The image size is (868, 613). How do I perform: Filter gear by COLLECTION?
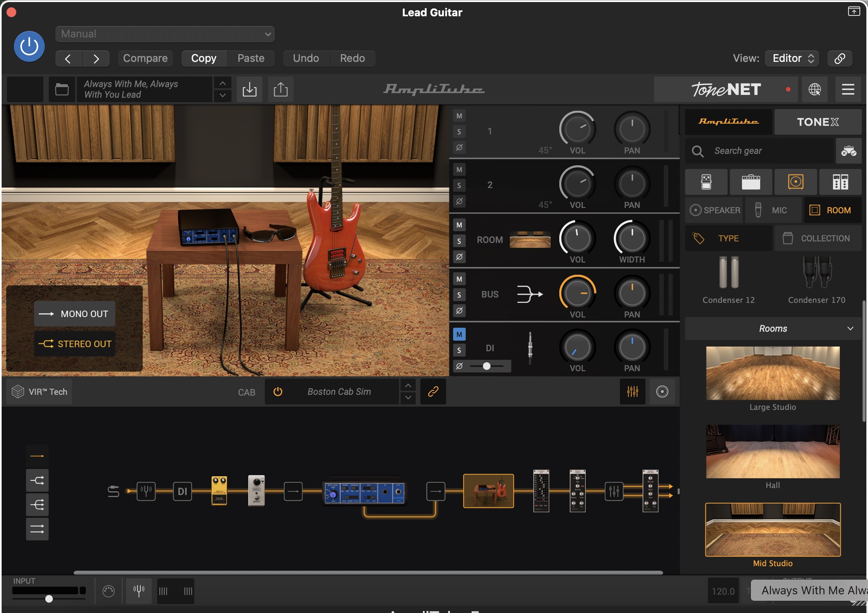click(818, 239)
